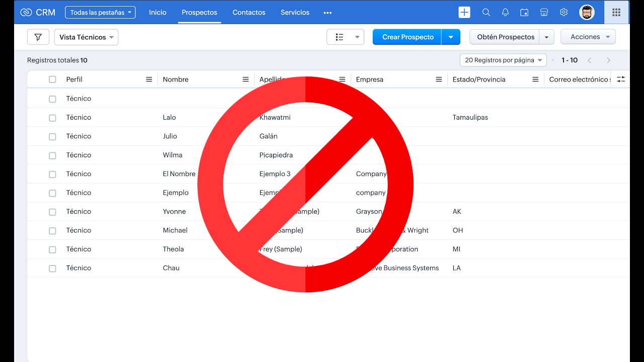Click the Crear Prospecto button
Screen dimensions: 644x362
click(x=408, y=37)
